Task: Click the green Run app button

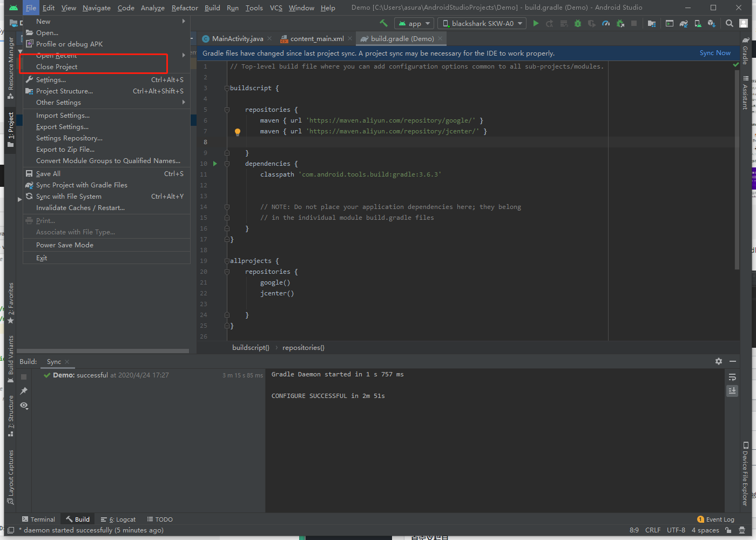Action: 536,23
